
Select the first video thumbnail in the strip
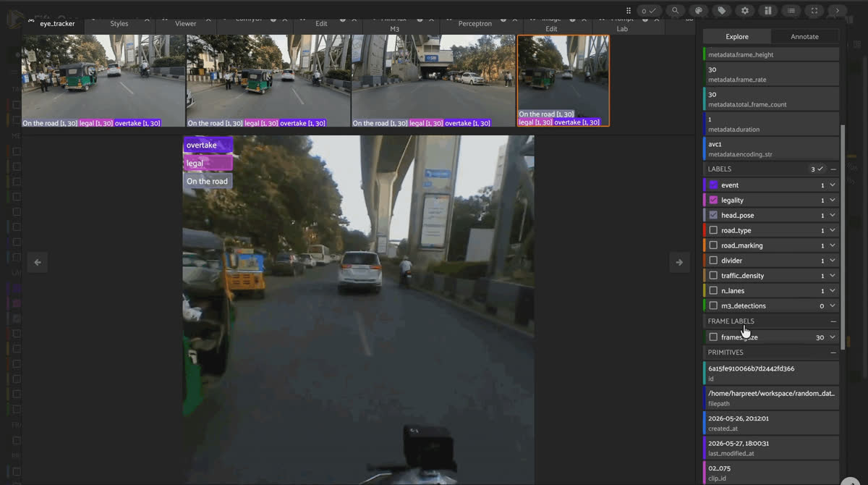click(103, 81)
